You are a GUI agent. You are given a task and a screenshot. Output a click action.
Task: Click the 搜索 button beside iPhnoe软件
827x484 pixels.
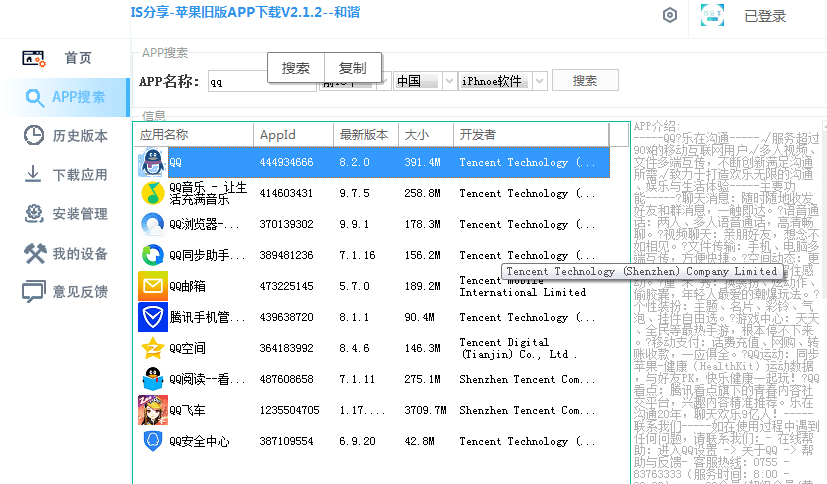pyautogui.click(x=585, y=81)
